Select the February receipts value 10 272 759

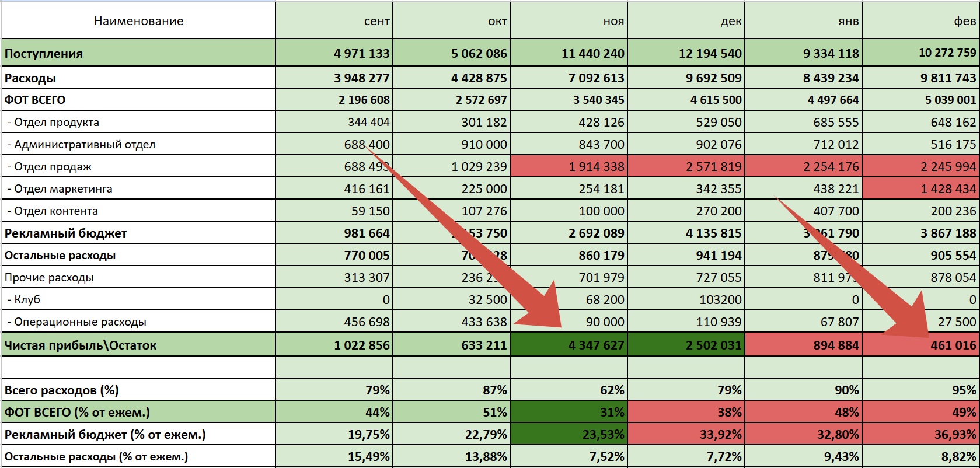921,53
